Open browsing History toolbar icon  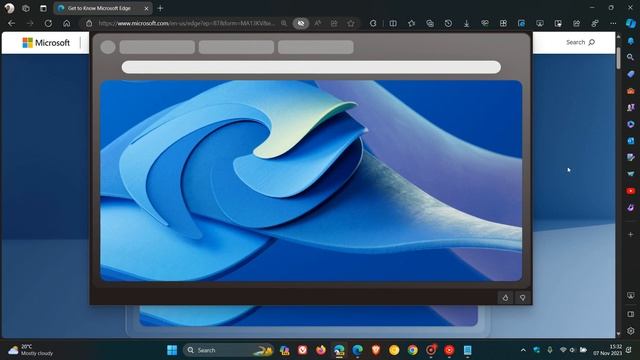(448, 23)
